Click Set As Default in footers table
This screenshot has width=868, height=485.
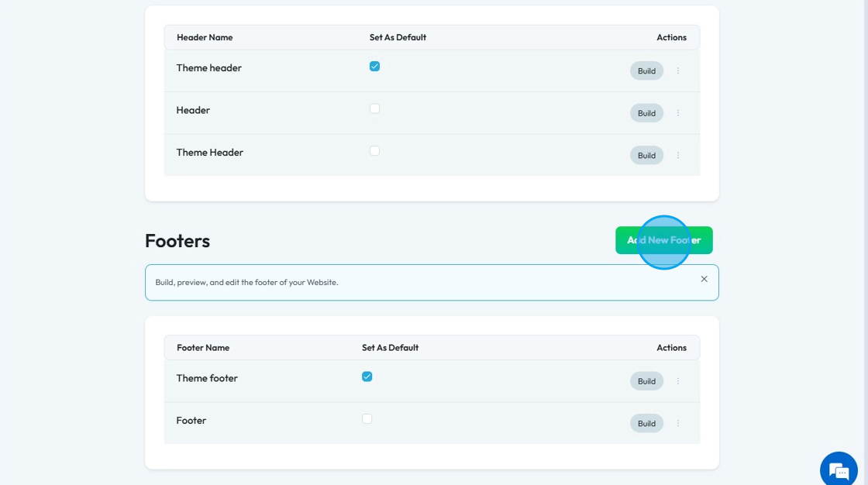(390, 348)
